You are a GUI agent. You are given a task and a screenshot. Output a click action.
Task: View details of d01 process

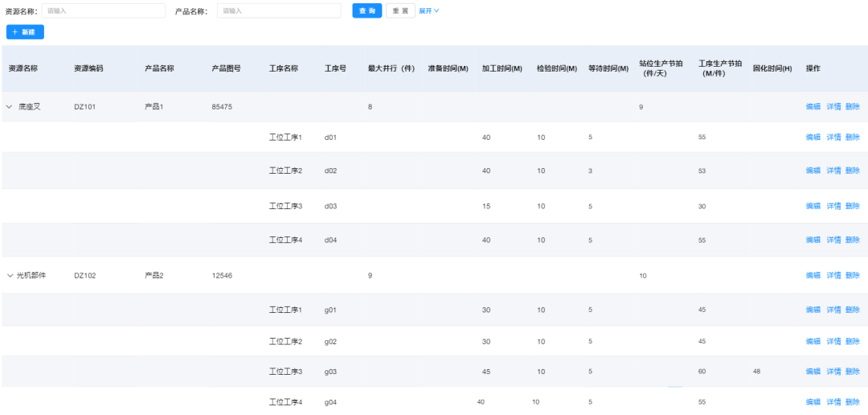pyautogui.click(x=833, y=138)
